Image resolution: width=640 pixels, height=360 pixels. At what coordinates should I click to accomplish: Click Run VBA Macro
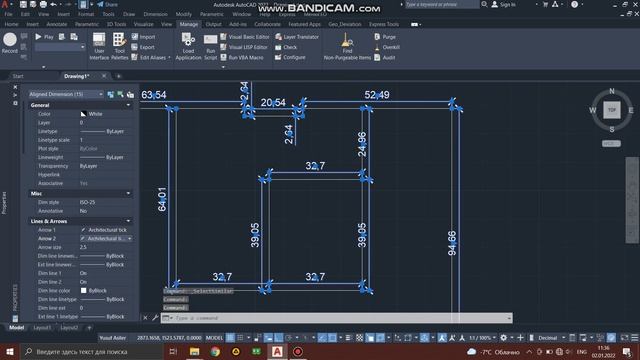(x=242, y=58)
